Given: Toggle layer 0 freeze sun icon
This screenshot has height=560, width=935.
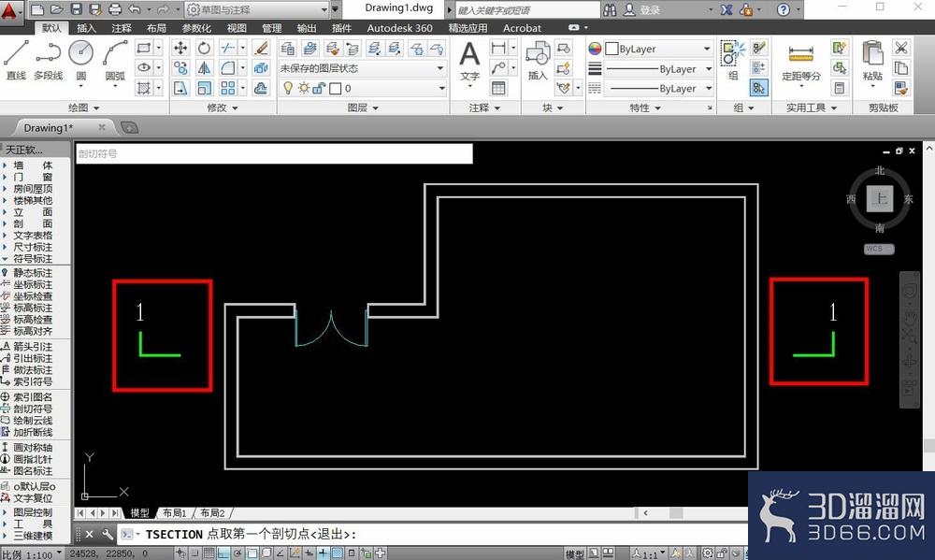Looking at the screenshot, I should [x=304, y=88].
